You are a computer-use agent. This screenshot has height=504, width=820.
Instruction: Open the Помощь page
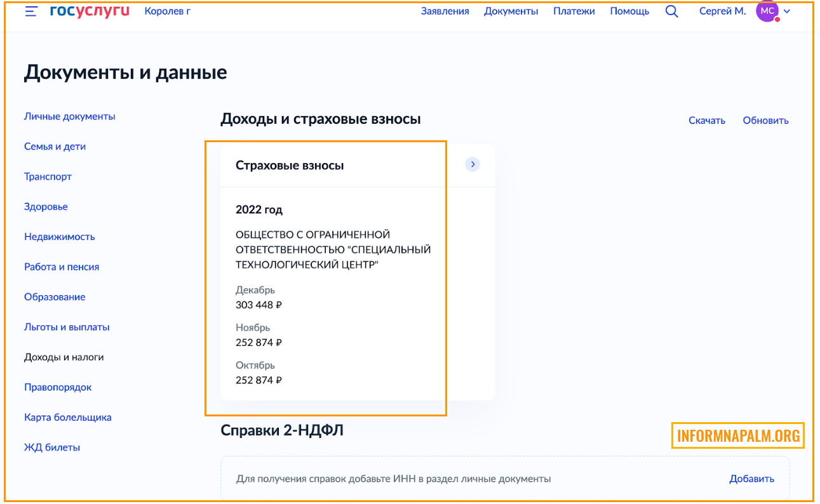[629, 11]
